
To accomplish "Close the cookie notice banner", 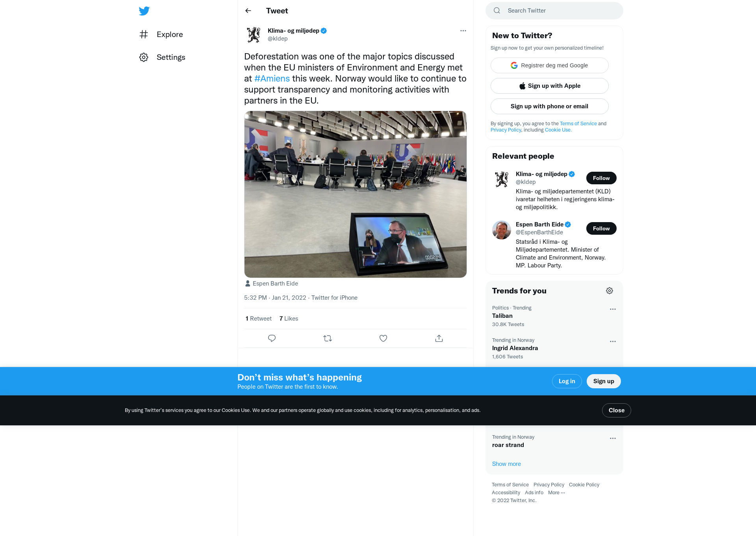I will [616, 410].
